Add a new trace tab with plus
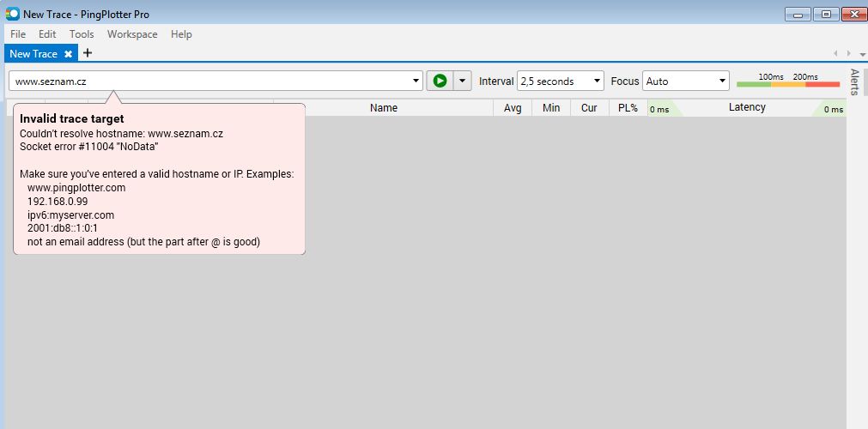Screen dimensions: 868x429 click(x=87, y=53)
